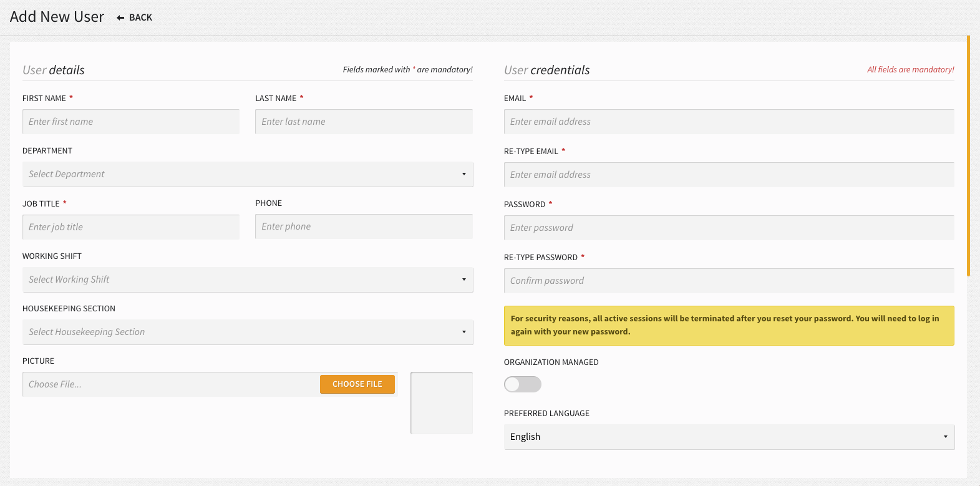Click the Email address field
The width and height of the screenshot is (980, 486).
click(729, 122)
